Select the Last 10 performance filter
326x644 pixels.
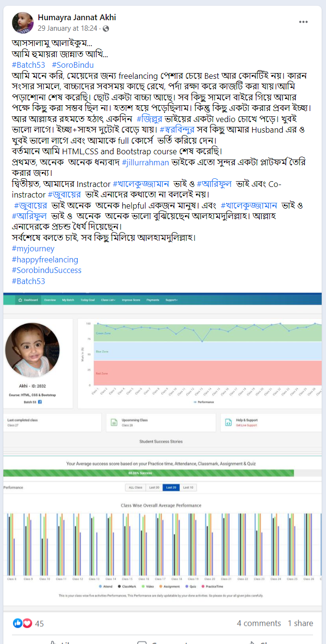tap(188, 487)
